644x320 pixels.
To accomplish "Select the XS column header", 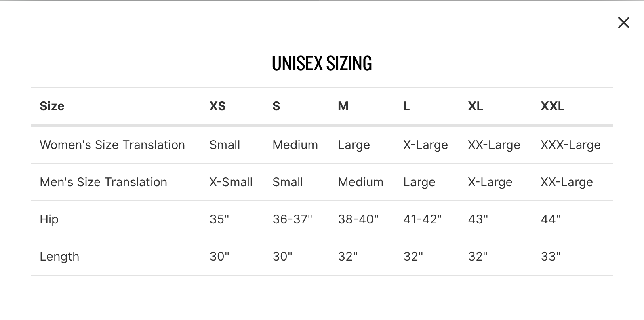I will [x=217, y=106].
